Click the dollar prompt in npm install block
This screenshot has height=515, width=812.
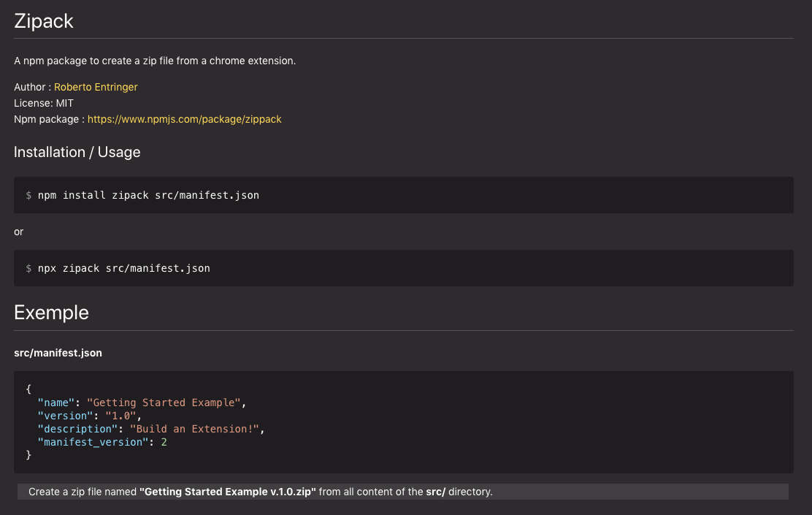pos(28,195)
